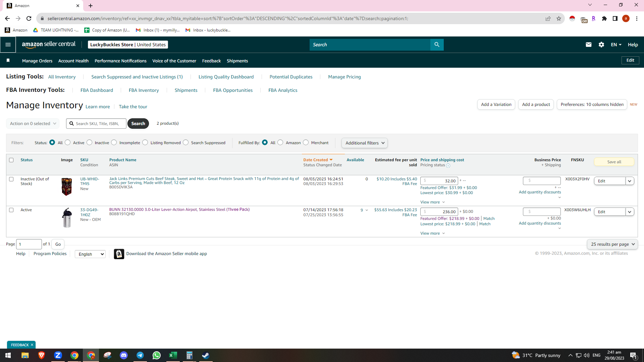Check the BUNN Airpot product row checkbox
This screenshot has width=644, height=362.
(x=11, y=210)
